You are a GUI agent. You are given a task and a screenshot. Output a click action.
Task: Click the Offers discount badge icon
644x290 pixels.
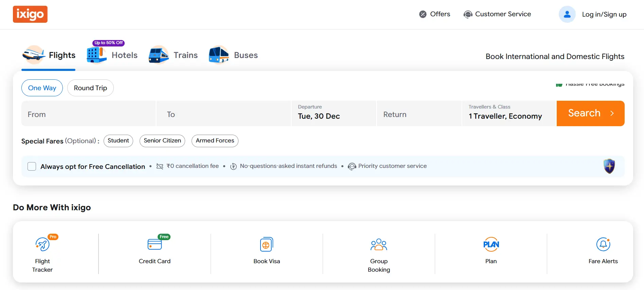423,14
